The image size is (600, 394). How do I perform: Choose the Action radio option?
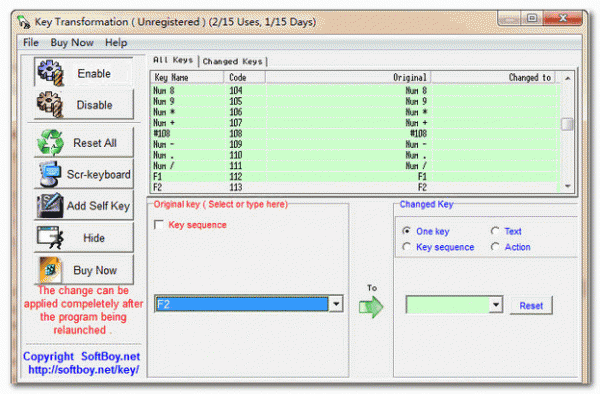point(495,247)
